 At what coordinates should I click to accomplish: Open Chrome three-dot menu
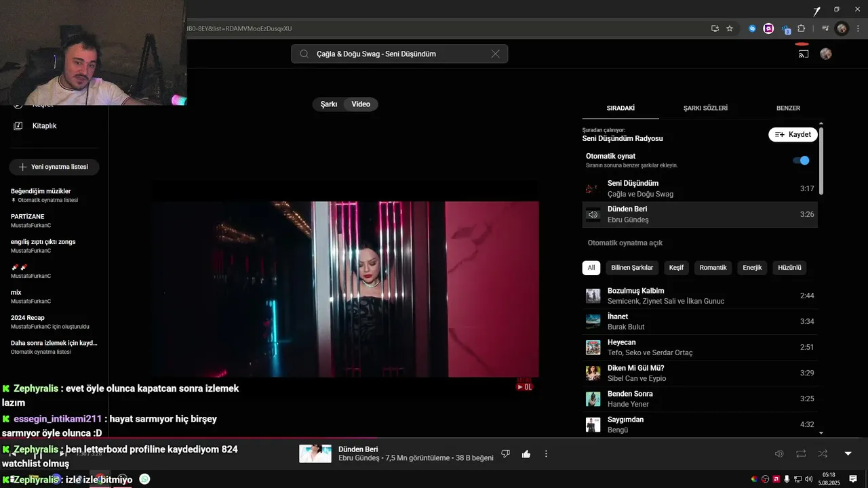click(859, 28)
